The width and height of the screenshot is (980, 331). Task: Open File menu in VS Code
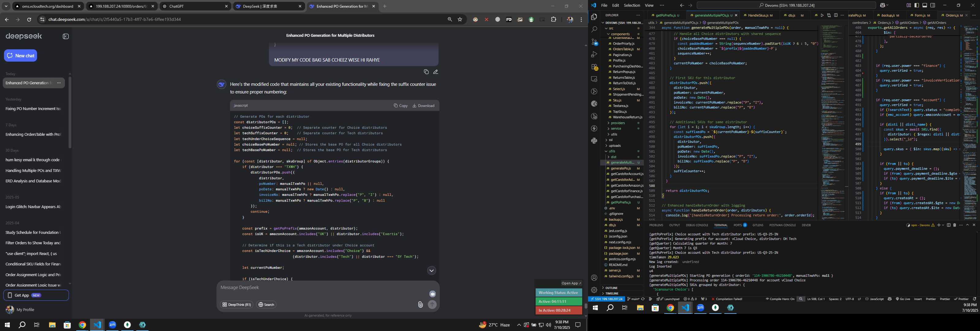pos(604,5)
